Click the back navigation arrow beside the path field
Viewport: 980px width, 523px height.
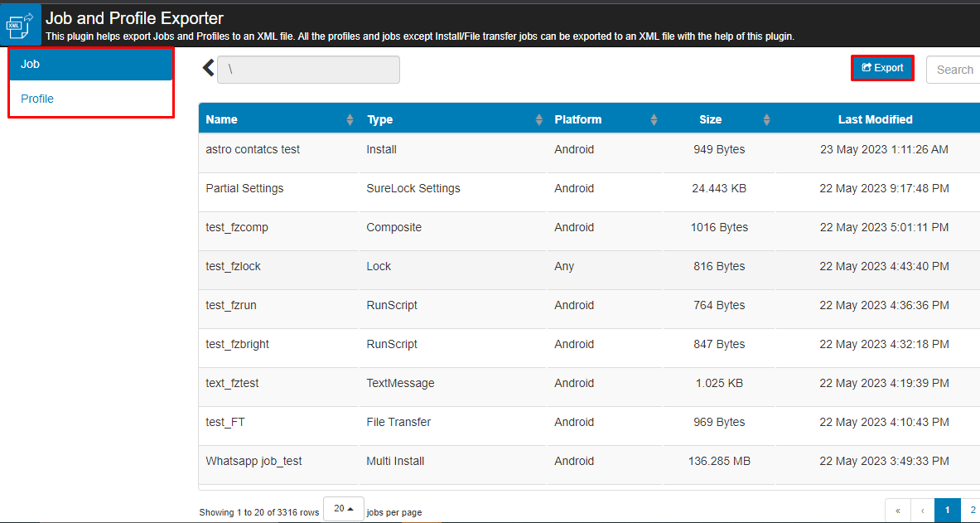click(207, 67)
